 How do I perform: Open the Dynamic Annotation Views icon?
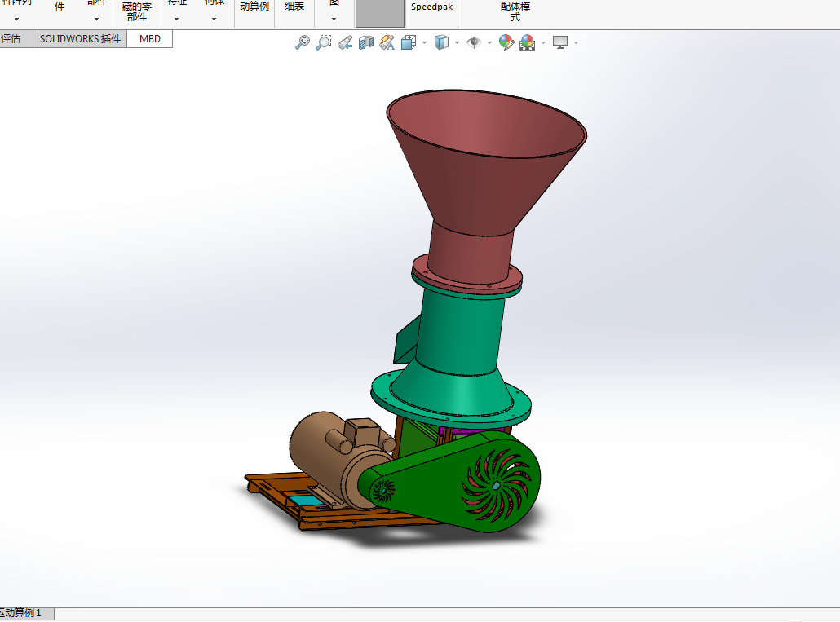(387, 42)
